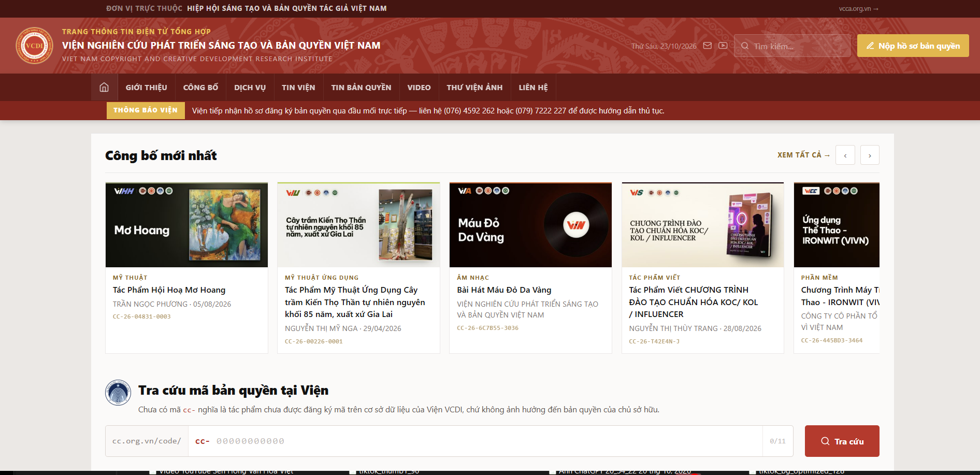The height and width of the screenshot is (475, 980).
Task: Show previous items with left arrow
Action: pyautogui.click(x=845, y=155)
